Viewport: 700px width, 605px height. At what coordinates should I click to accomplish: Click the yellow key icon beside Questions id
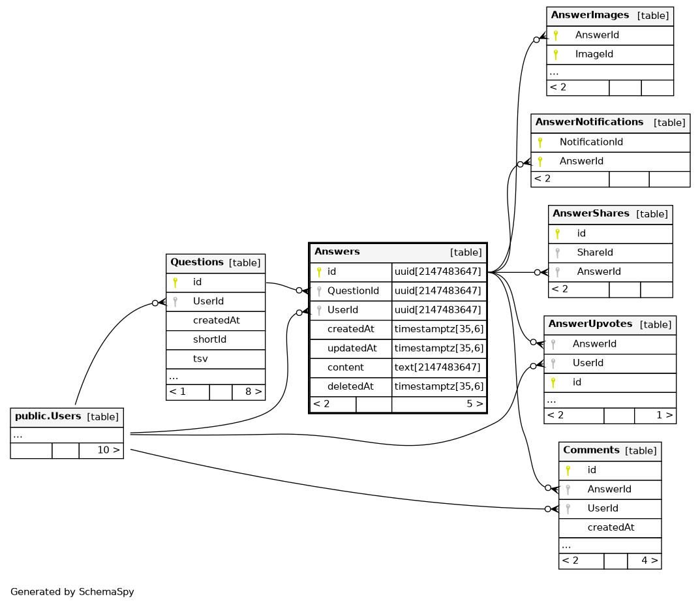tap(175, 283)
